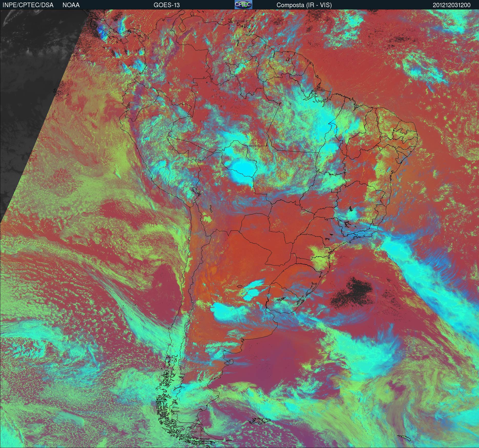479x448 pixels.
Task: Select the INPE/CPTEC/DSA header text
Action: (28, 5)
